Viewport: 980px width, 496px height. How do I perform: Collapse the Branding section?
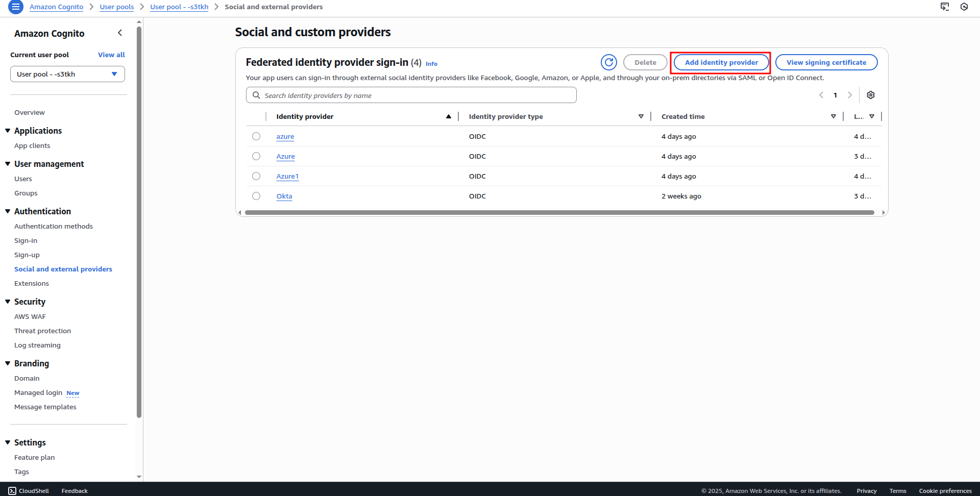(8, 363)
